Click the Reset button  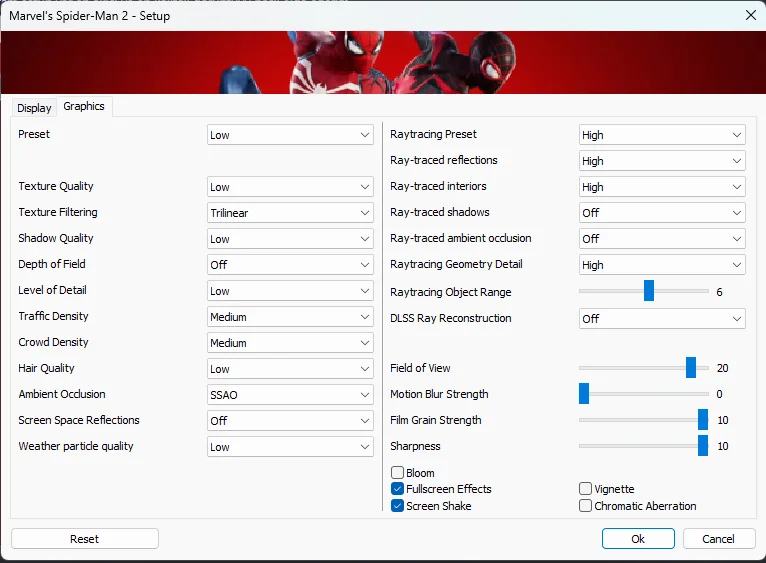pyautogui.click(x=85, y=539)
